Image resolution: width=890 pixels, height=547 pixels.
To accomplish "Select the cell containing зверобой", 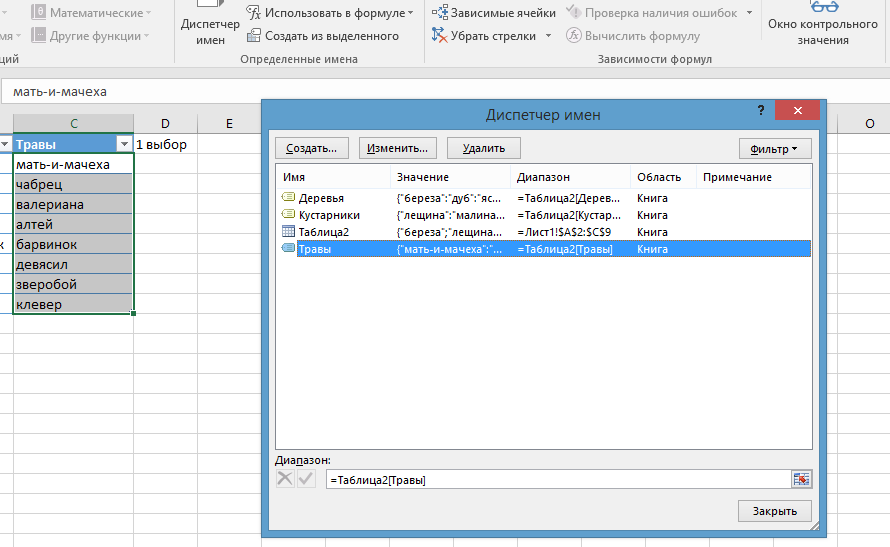I will pos(72,285).
